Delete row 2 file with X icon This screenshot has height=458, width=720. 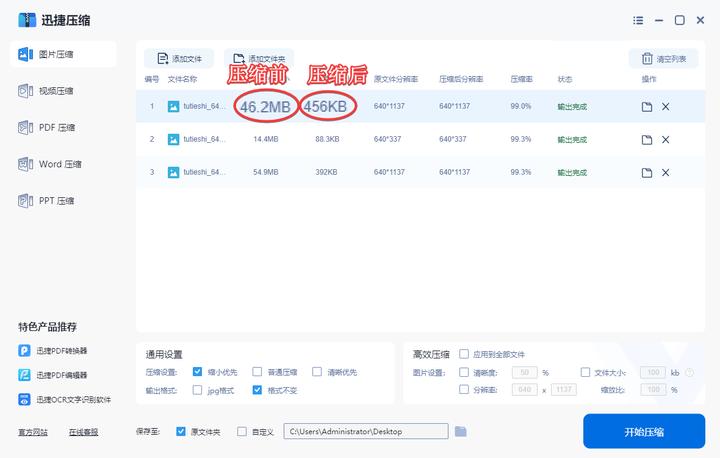[x=665, y=140]
